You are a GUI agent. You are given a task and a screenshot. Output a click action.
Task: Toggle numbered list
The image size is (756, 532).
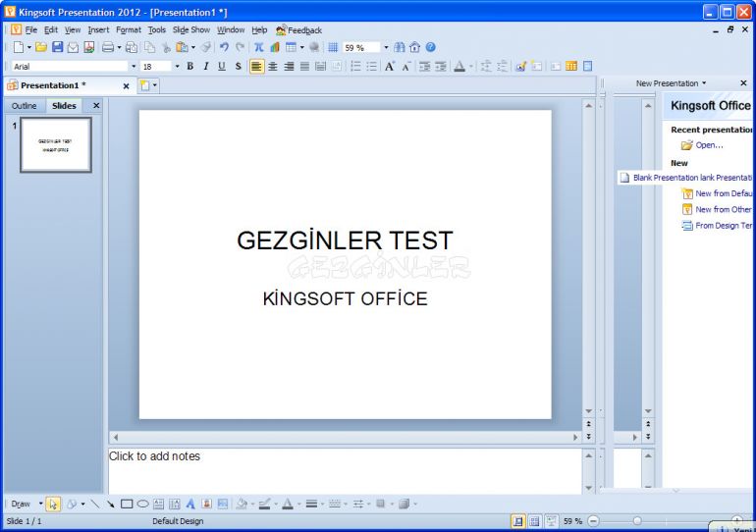[355, 67]
